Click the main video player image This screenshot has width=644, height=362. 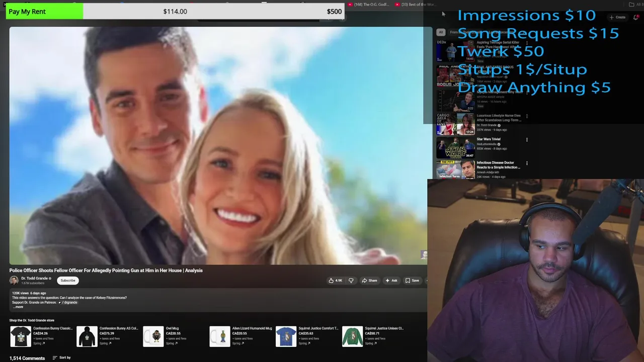pos(218,145)
